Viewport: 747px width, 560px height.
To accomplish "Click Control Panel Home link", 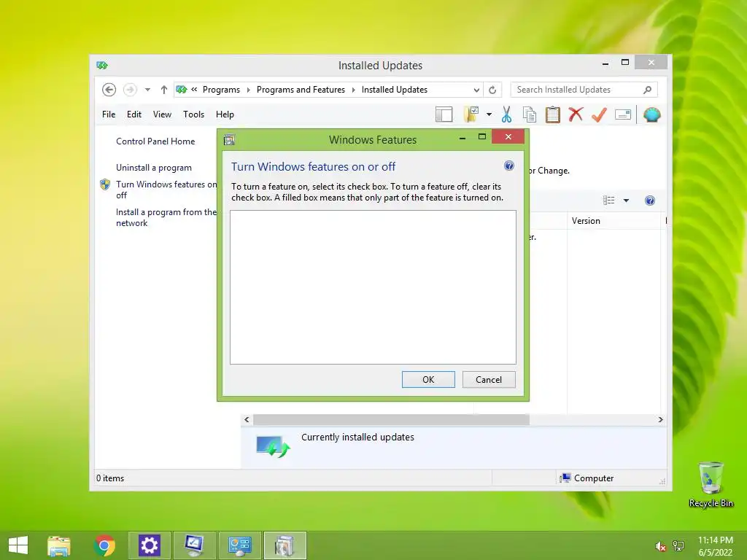I will (x=155, y=141).
